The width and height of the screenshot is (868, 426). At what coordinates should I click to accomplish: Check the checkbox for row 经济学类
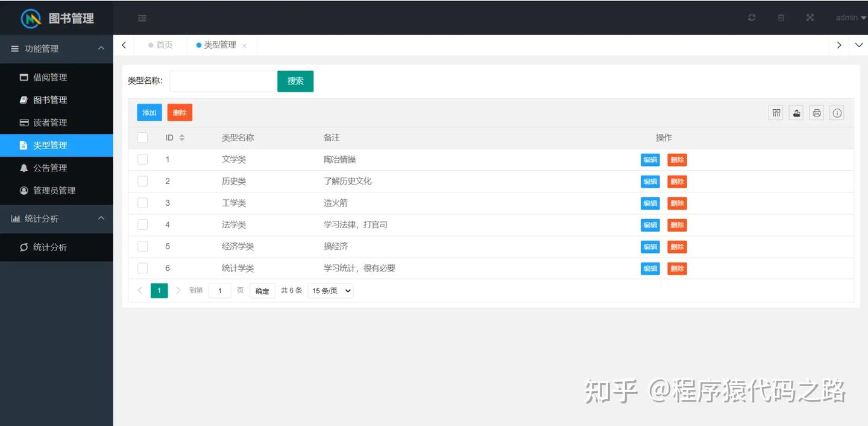point(142,246)
